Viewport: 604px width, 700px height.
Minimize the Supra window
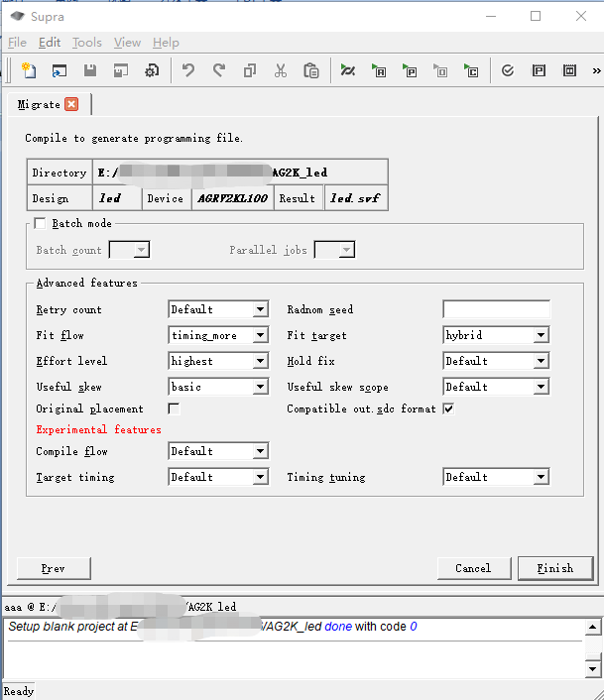491,16
